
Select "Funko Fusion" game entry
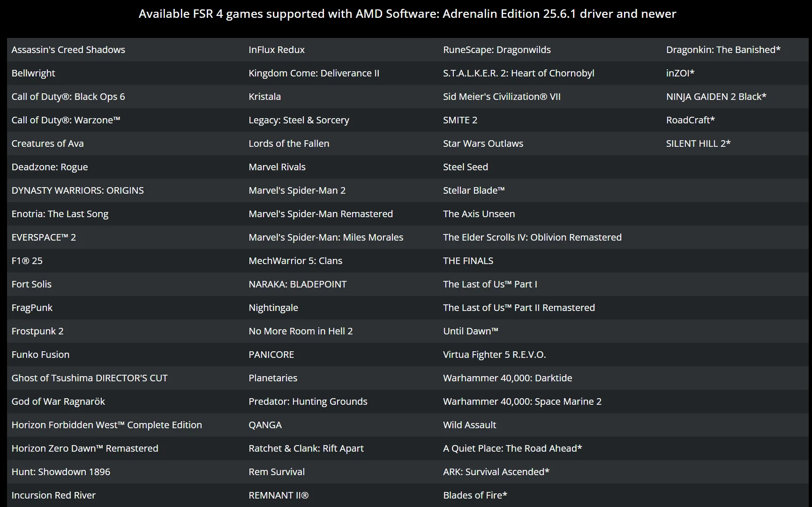click(x=40, y=355)
